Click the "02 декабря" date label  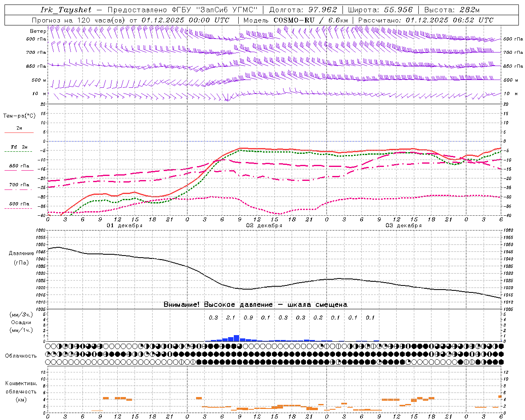[264, 226]
